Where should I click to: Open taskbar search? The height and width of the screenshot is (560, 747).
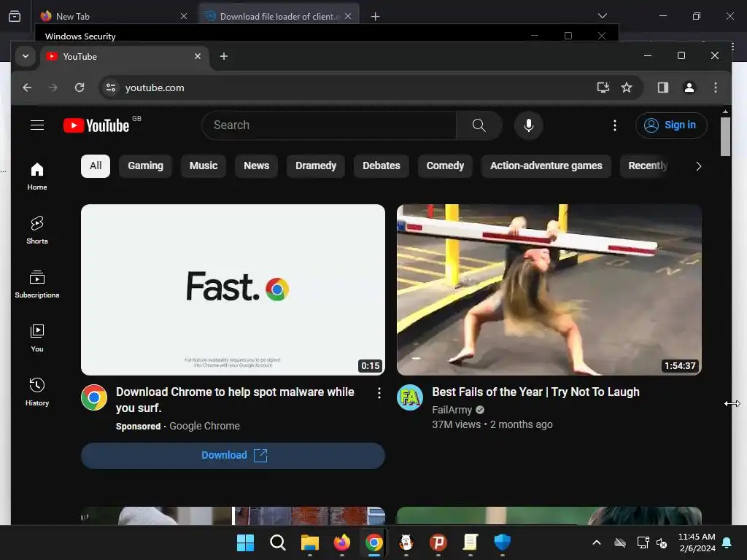click(x=277, y=542)
